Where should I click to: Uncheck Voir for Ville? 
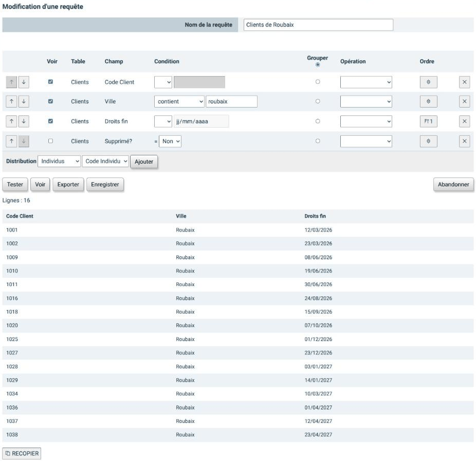click(51, 101)
